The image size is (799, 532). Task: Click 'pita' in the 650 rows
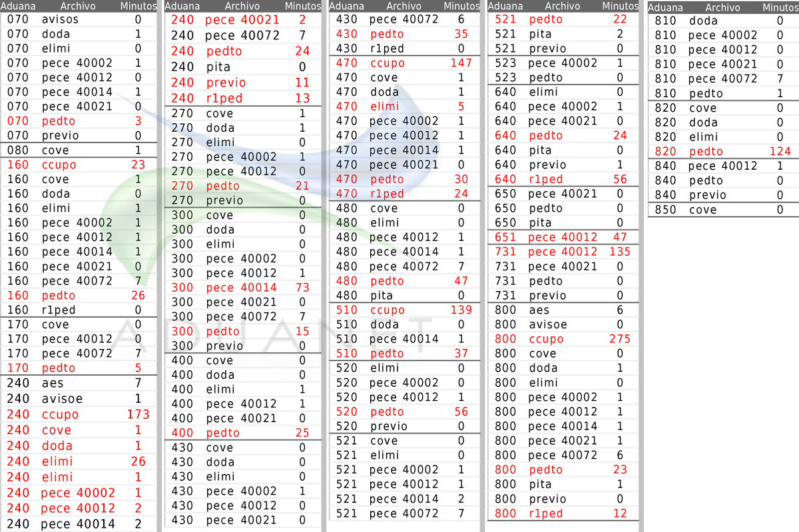540,222
